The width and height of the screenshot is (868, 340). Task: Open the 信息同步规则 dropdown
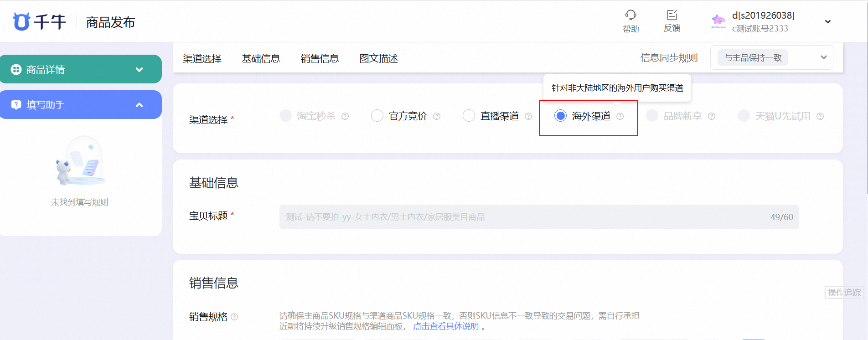click(771, 57)
